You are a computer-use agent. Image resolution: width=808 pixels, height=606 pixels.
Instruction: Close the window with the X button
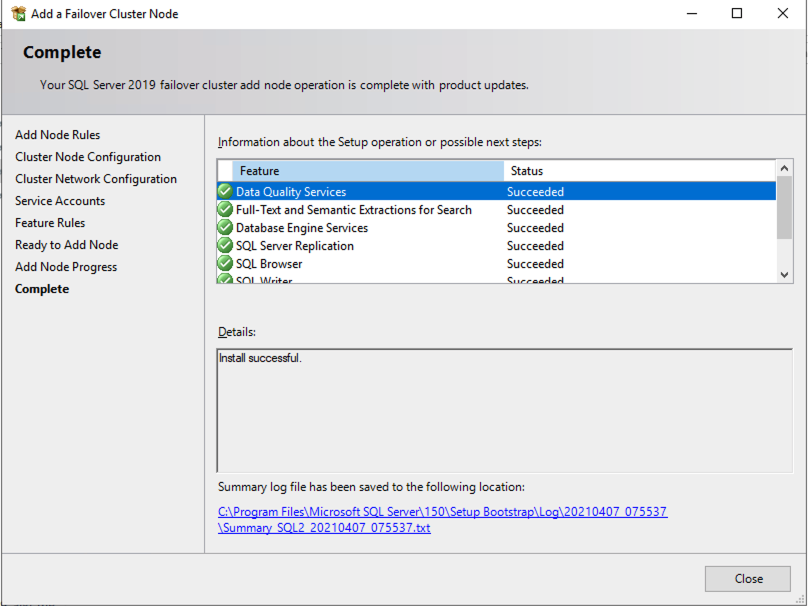783,13
